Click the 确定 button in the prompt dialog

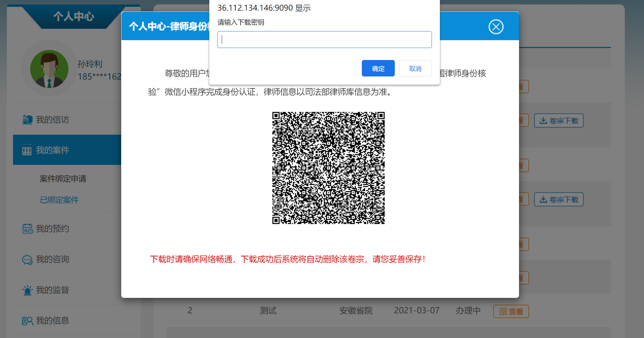378,68
